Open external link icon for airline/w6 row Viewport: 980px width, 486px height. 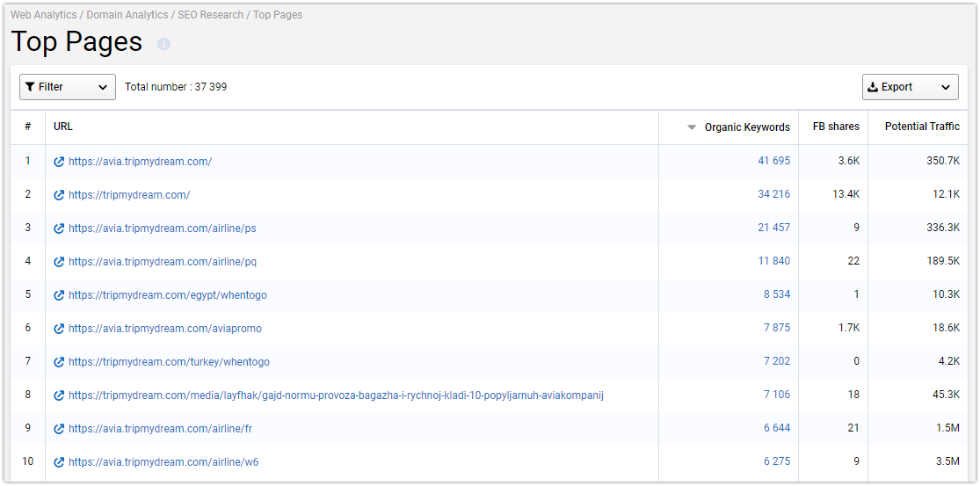click(x=60, y=462)
